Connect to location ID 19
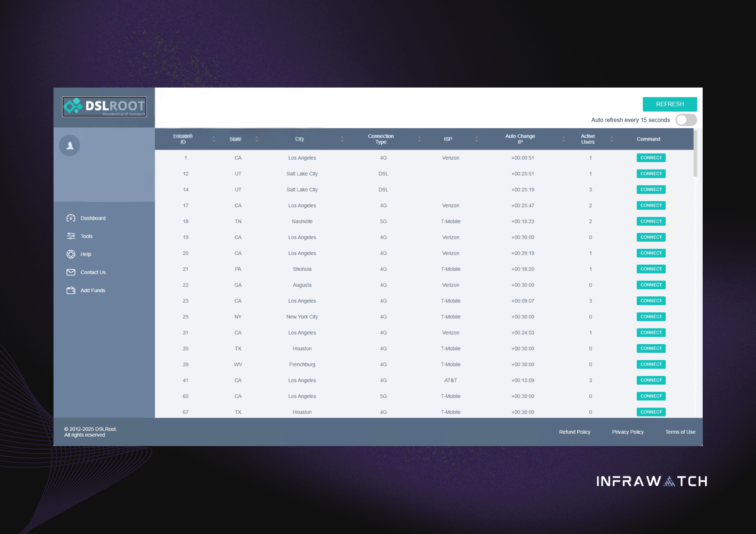Viewport: 756px width, 534px height. [x=651, y=237]
